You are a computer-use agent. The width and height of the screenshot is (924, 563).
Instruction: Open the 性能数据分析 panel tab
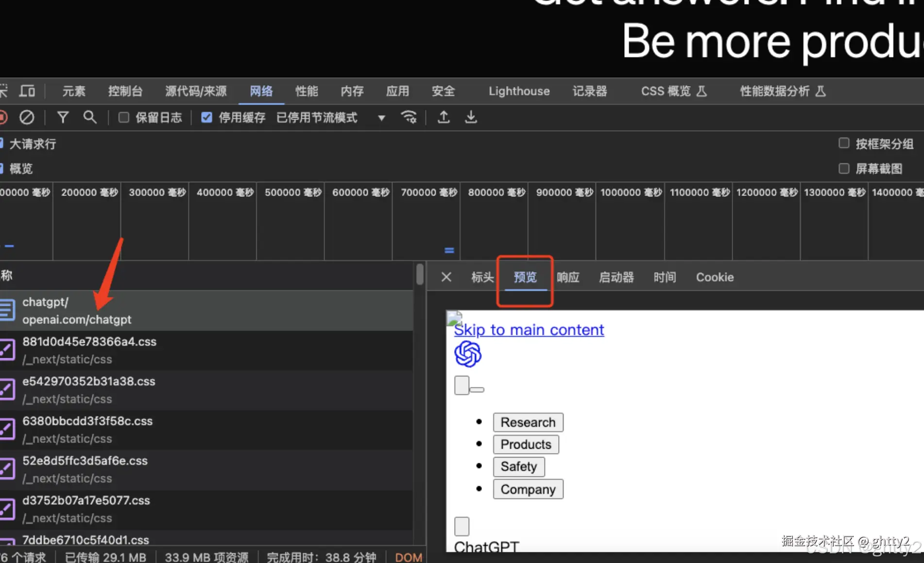[x=783, y=91]
